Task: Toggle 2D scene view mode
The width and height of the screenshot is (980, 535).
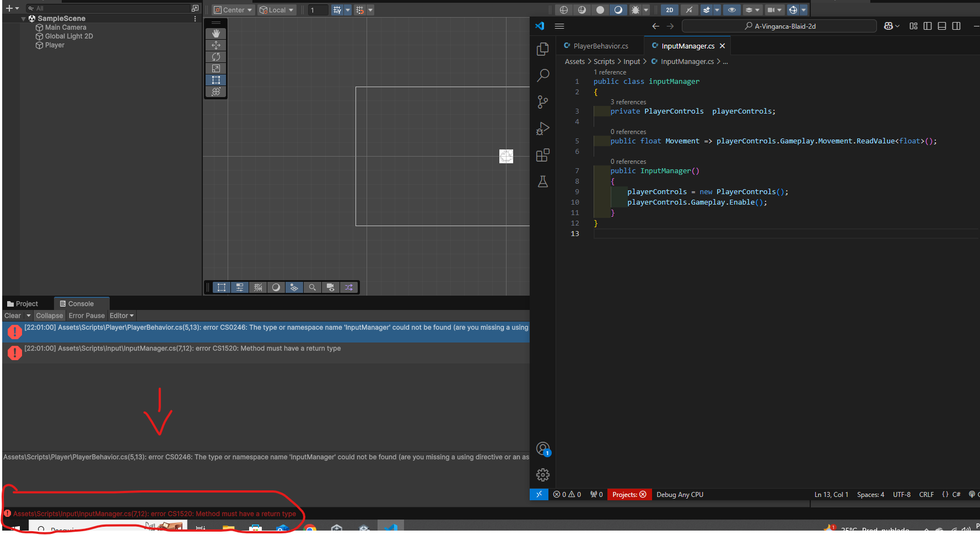Action: pyautogui.click(x=670, y=10)
